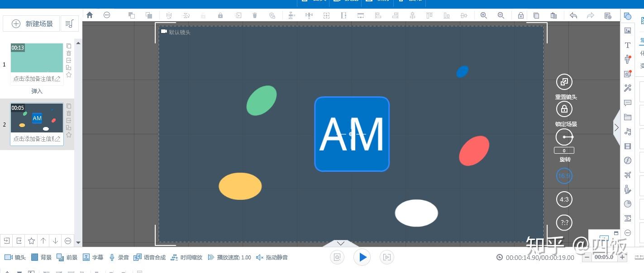Edit the note field of scene 1
The height and width of the screenshot is (273, 644).
point(37,79)
